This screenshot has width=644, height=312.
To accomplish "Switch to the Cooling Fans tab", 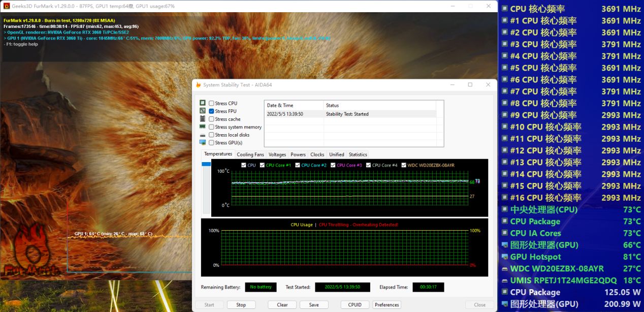I will [250, 154].
